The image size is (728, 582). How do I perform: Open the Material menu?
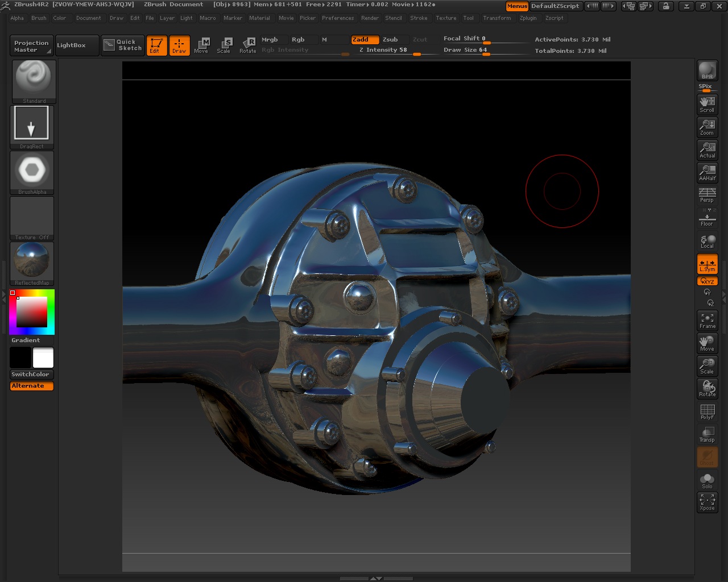pos(260,18)
